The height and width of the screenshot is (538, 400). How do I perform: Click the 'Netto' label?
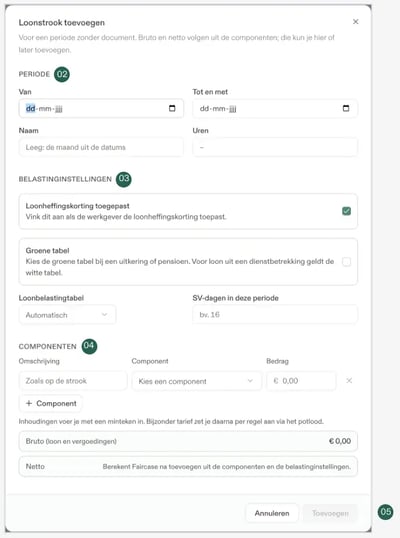click(x=35, y=467)
